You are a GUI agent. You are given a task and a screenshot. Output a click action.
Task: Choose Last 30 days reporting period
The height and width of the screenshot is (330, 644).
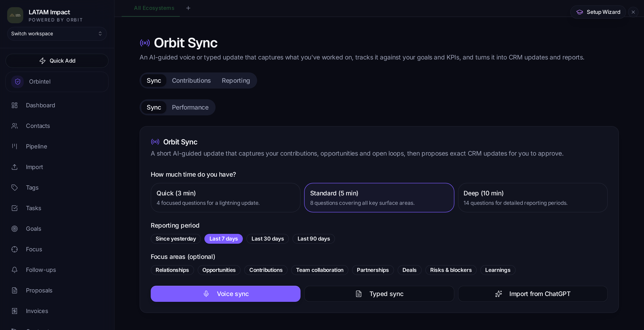pos(267,239)
